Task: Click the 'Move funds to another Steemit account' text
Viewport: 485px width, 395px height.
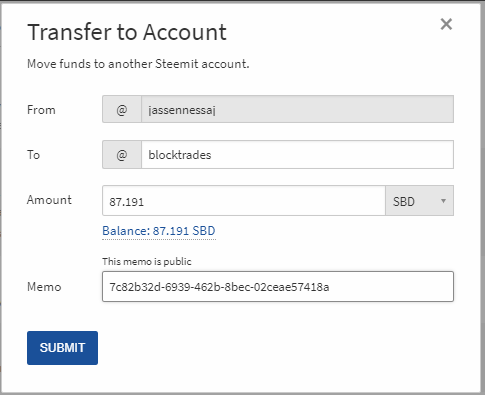Action: pos(138,64)
